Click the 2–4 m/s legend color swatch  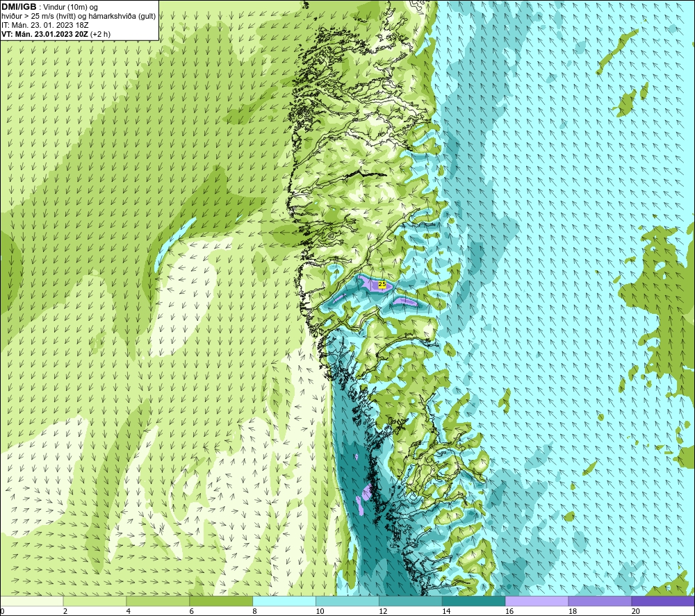click(x=95, y=601)
